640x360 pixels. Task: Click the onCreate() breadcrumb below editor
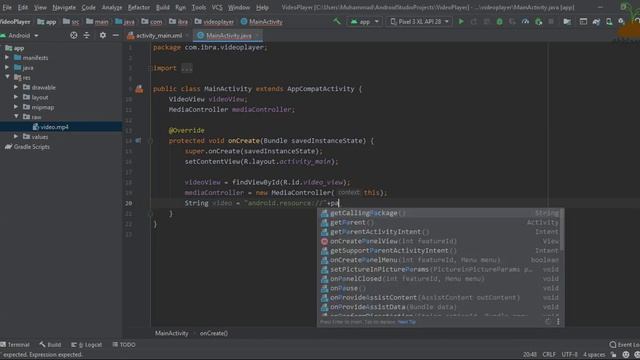[x=214, y=333]
